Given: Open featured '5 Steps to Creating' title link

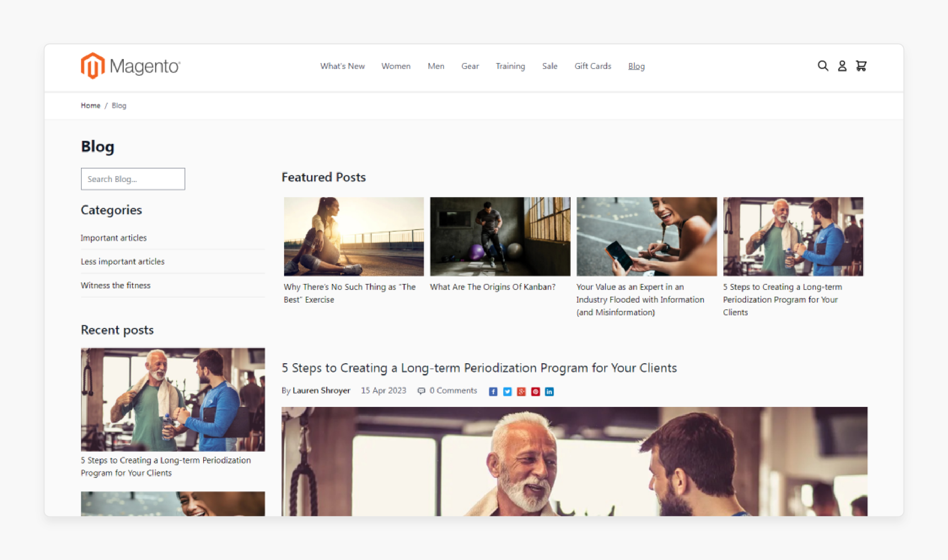Looking at the screenshot, I should coord(782,299).
